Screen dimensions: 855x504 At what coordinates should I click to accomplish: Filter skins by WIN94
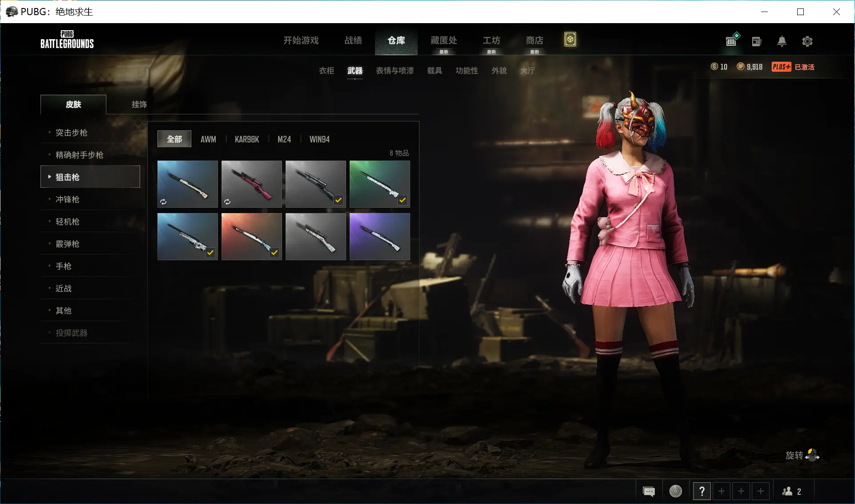(319, 139)
